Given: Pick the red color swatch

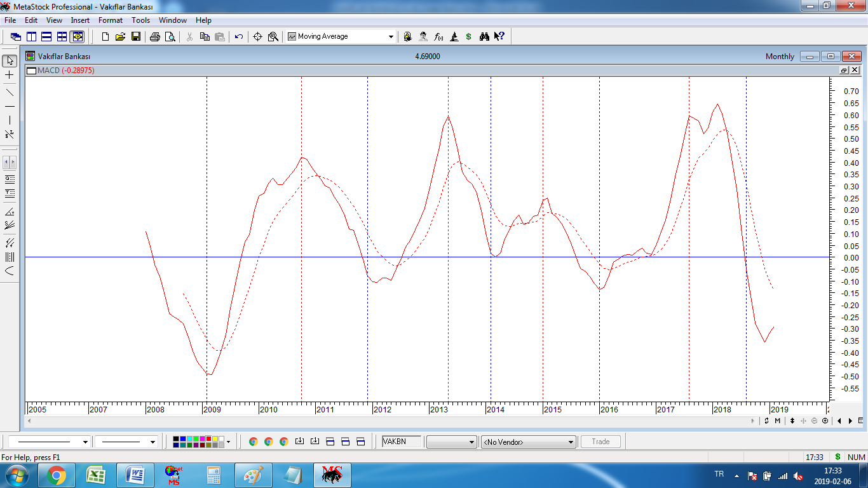Looking at the screenshot, I should tap(209, 438).
